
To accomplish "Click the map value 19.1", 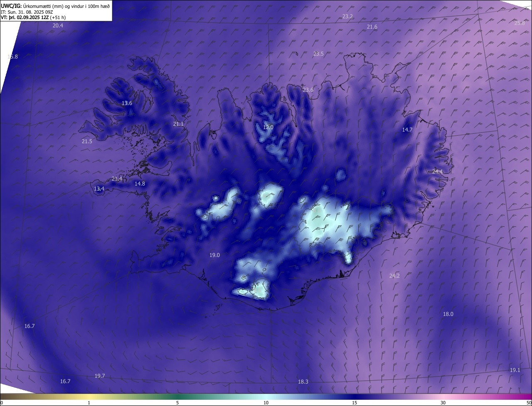I will (x=515, y=370).
